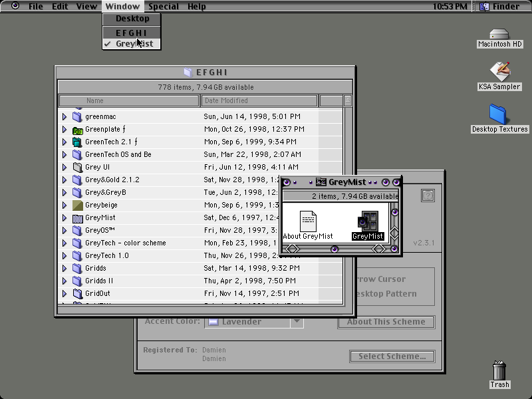Click the View menu
Image resolution: width=532 pixels, height=399 pixels.
pyautogui.click(x=86, y=6)
